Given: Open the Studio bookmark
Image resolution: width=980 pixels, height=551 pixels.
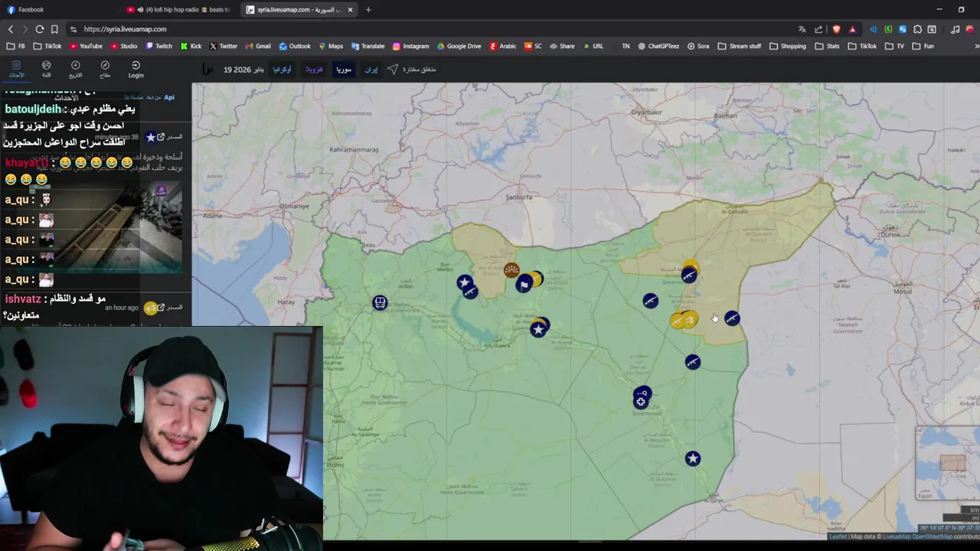Looking at the screenshot, I should (124, 46).
